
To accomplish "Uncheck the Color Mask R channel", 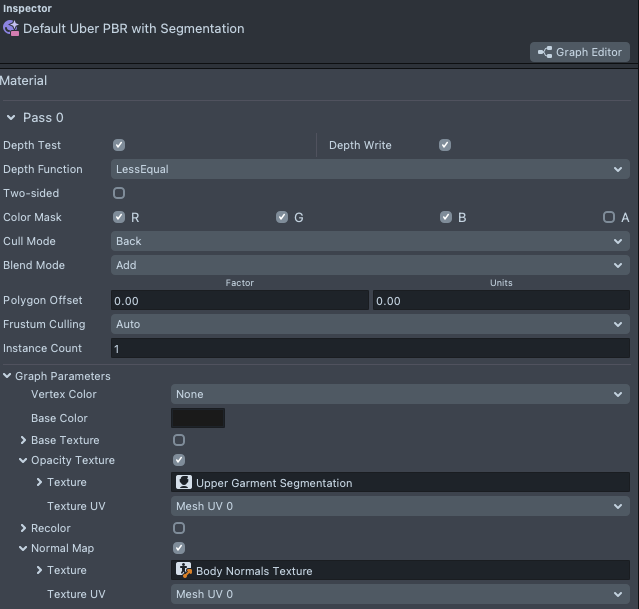I will (x=119, y=217).
